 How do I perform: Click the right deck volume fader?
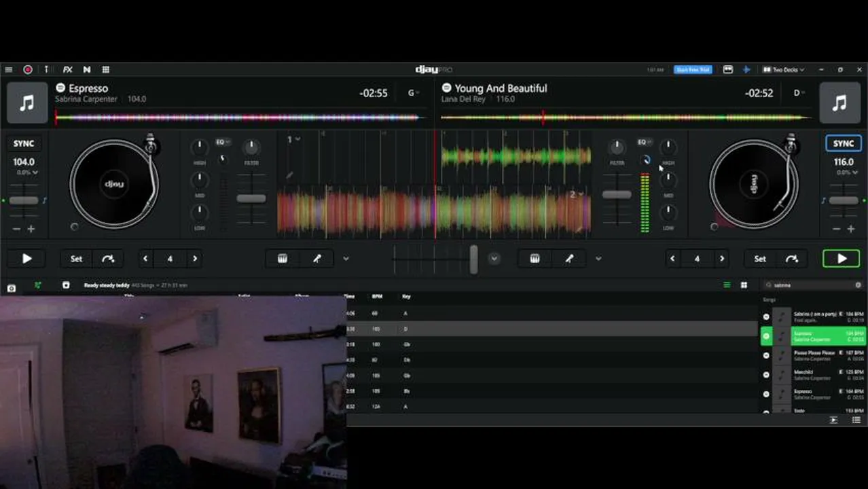617,195
